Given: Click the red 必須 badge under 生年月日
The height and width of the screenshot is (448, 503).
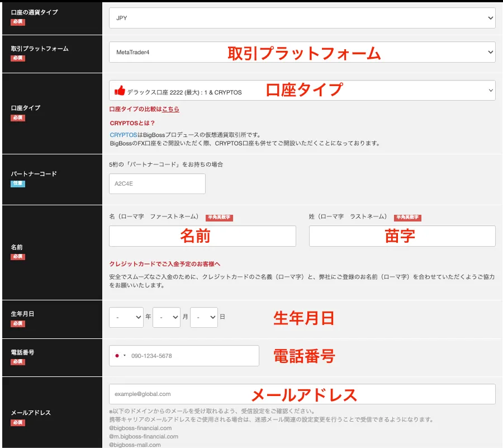Looking at the screenshot, I should pos(17,323).
